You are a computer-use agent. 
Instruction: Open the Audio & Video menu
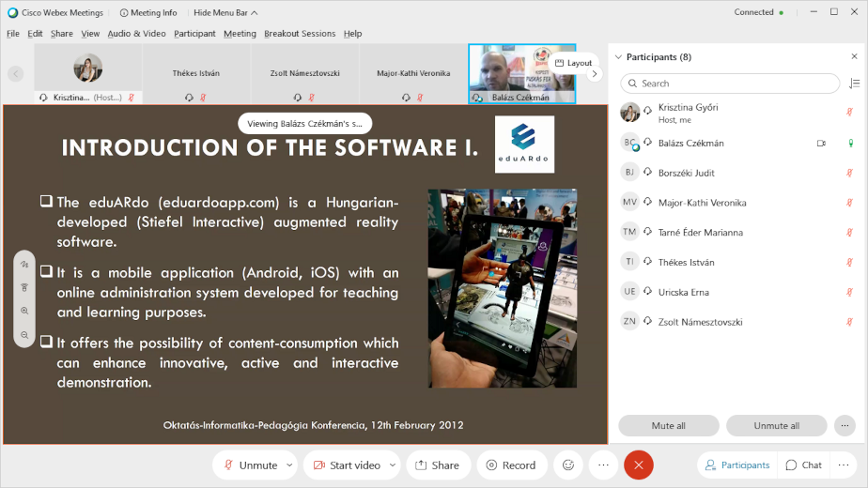(137, 33)
